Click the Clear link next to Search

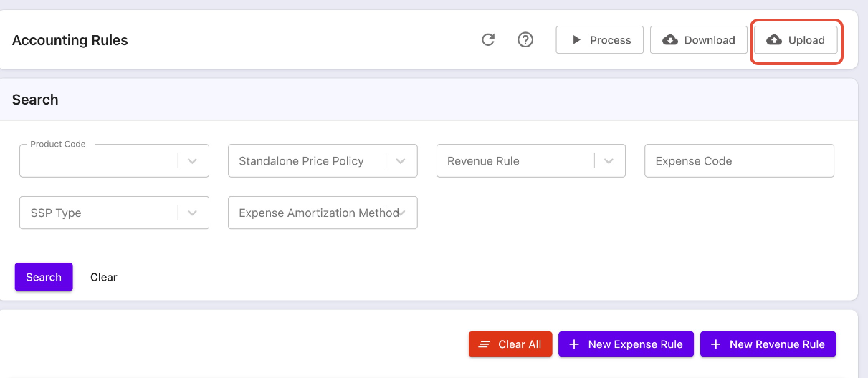pyautogui.click(x=104, y=277)
